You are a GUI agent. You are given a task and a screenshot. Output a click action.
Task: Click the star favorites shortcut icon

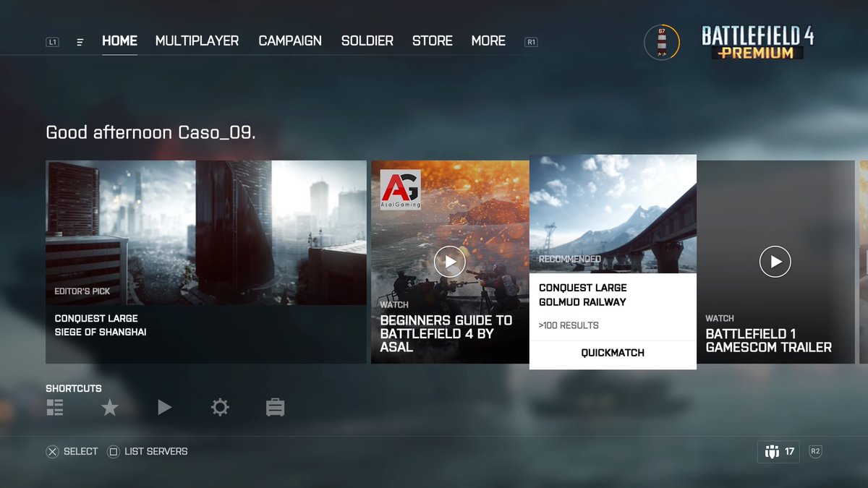109,408
